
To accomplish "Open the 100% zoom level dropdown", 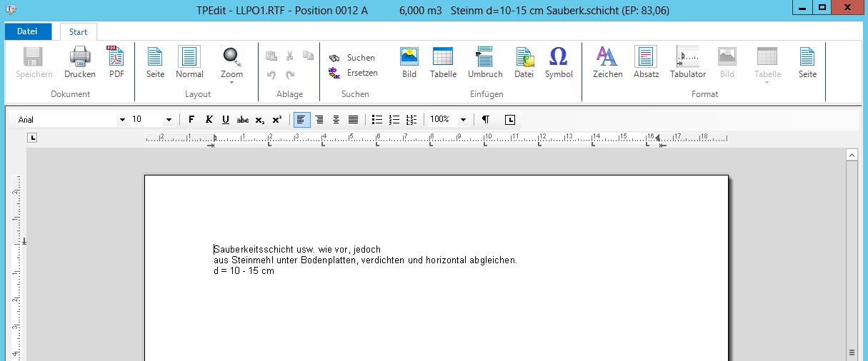I will [x=463, y=120].
